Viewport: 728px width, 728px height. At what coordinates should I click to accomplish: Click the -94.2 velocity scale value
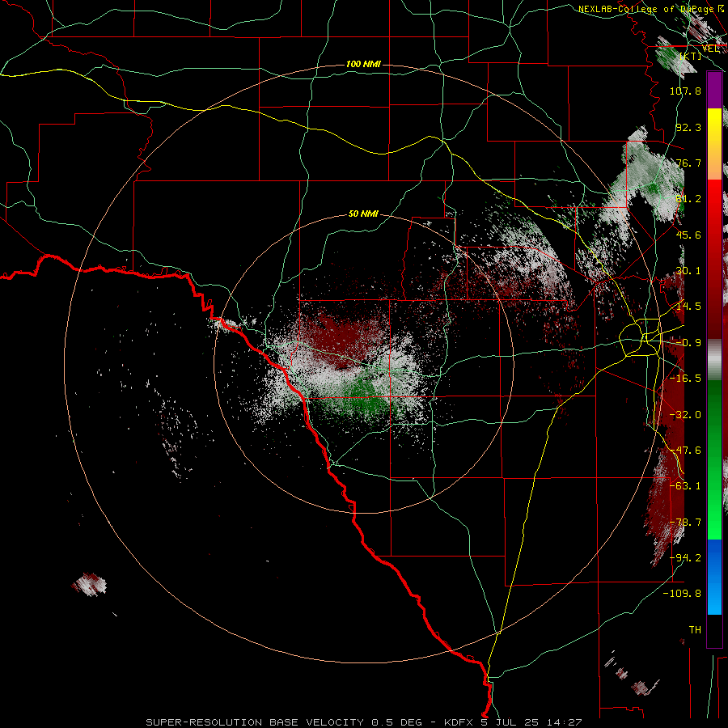[685, 558]
